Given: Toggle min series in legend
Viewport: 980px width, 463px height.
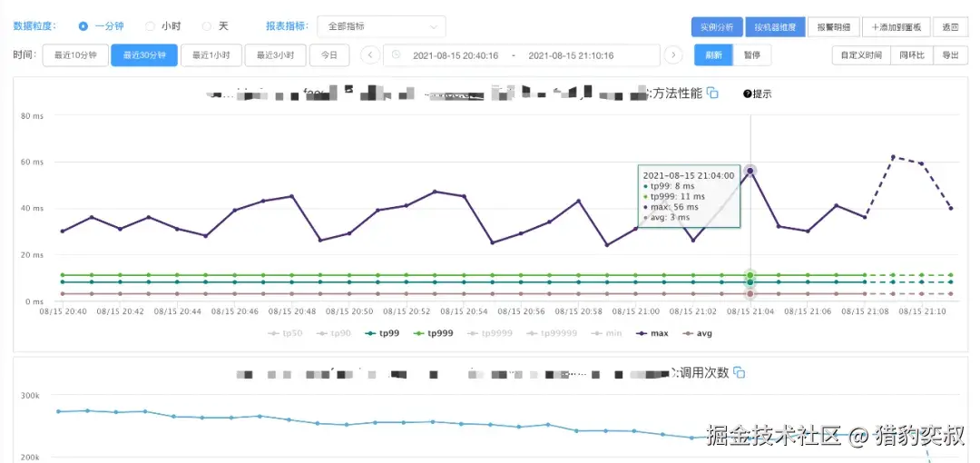Looking at the screenshot, I should pos(606,333).
